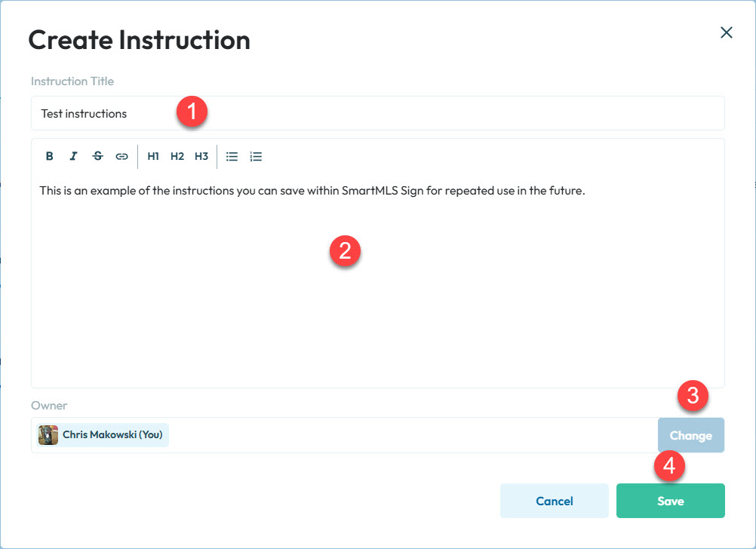Insert a hyperlink using the link icon
Image resolution: width=756 pixels, height=549 pixels.
[x=121, y=157]
